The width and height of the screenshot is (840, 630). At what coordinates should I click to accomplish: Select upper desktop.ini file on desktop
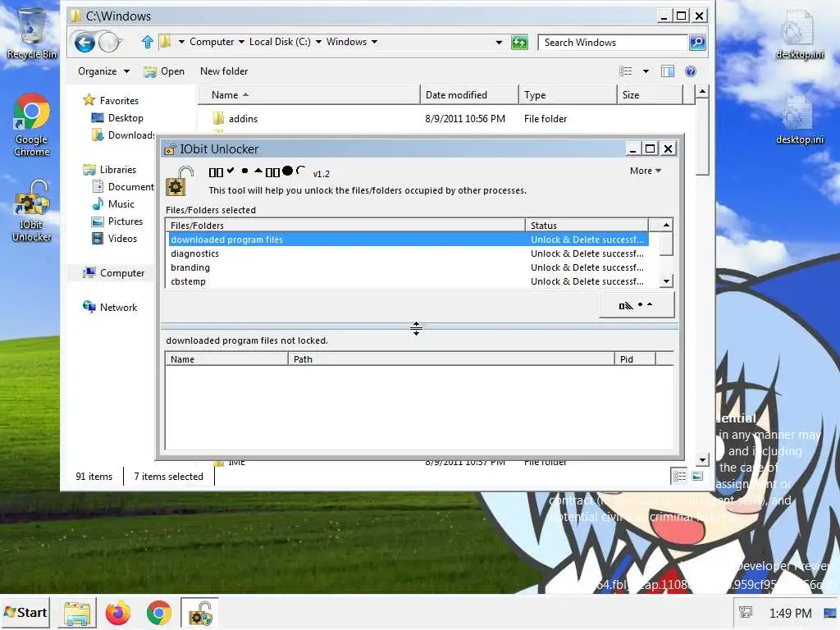pyautogui.click(x=799, y=34)
